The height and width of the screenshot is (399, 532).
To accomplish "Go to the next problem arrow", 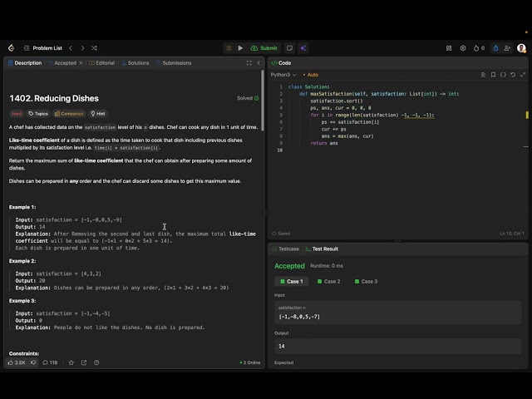I will tap(82, 48).
